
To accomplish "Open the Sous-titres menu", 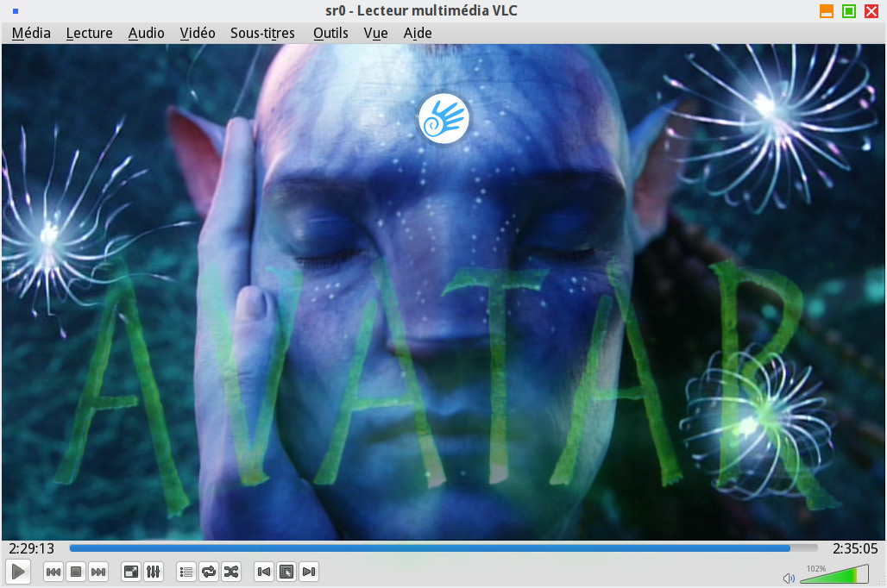I will 262,34.
